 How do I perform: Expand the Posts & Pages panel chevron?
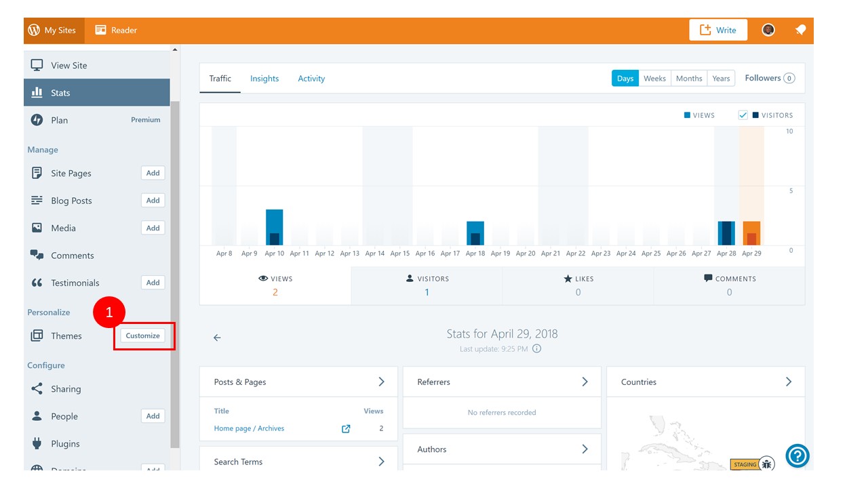click(x=381, y=382)
